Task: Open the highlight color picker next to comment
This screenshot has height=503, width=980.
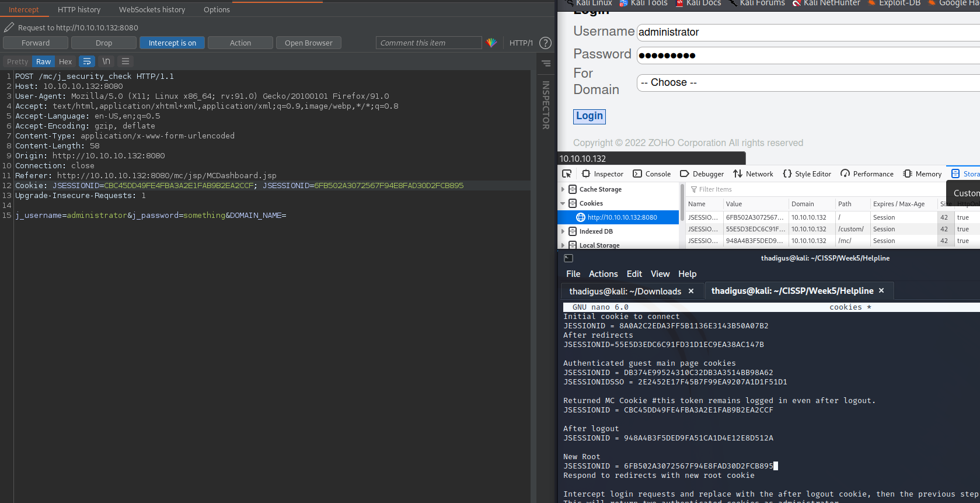Action: click(491, 43)
